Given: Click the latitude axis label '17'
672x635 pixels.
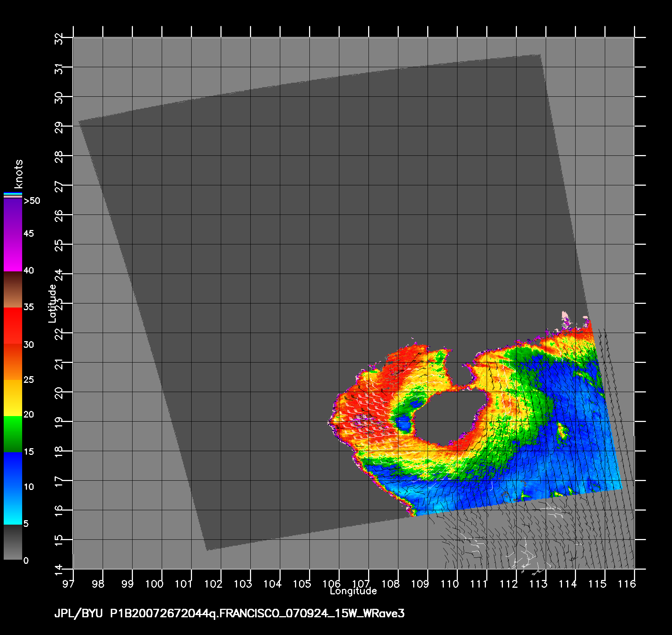Looking at the screenshot, I should [59, 482].
